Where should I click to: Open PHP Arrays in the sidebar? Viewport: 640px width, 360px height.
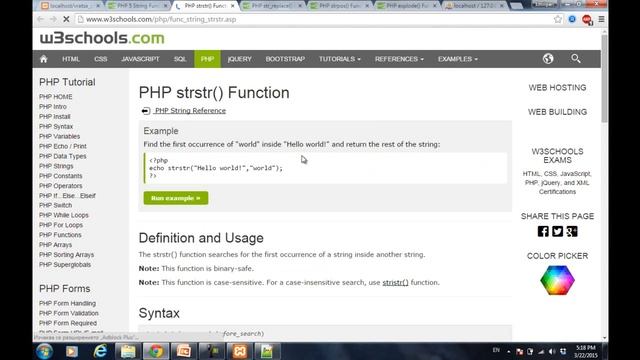(x=56, y=245)
